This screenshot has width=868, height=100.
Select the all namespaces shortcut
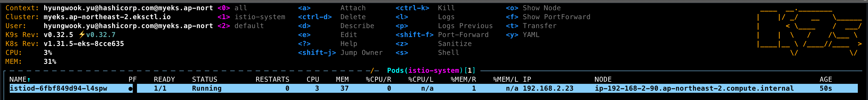pyautogui.click(x=232, y=8)
